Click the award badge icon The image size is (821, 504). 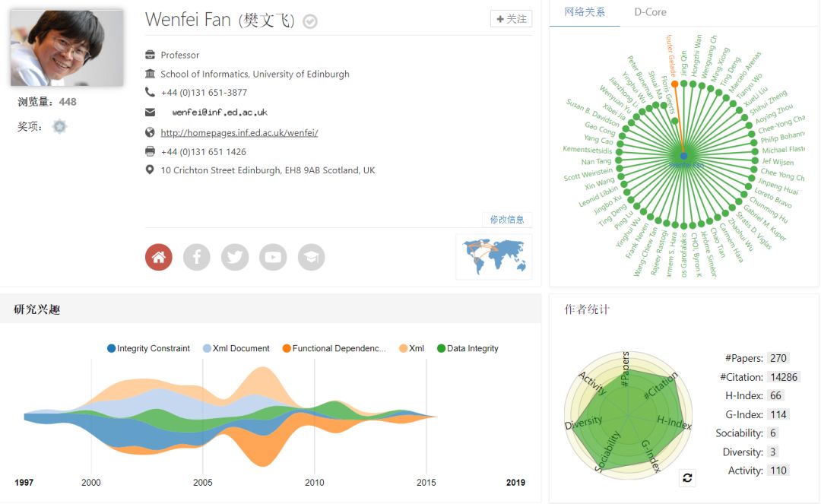59,127
